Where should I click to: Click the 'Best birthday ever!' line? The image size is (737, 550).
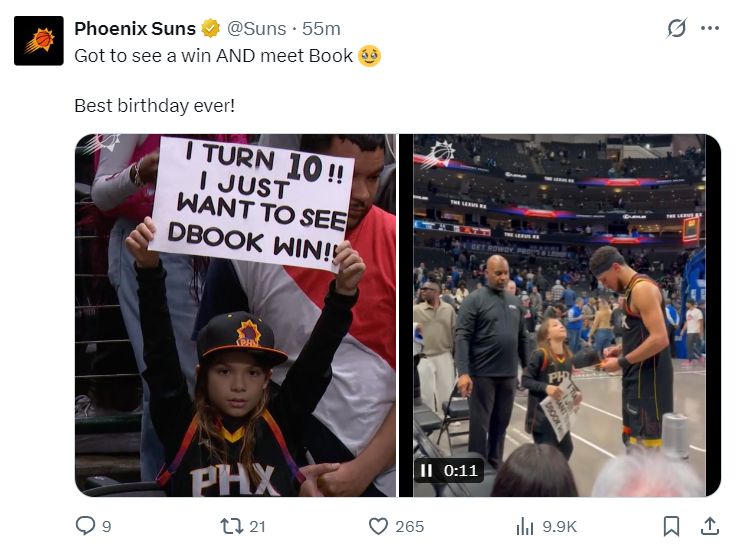coord(154,104)
